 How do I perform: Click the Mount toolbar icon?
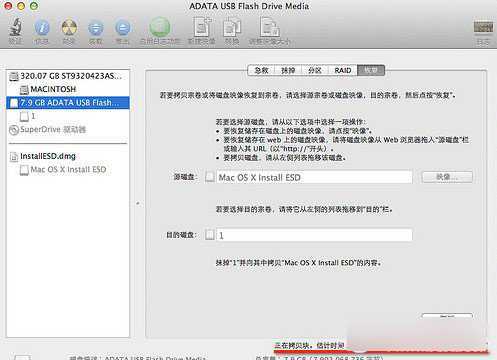pyautogui.click(x=96, y=28)
